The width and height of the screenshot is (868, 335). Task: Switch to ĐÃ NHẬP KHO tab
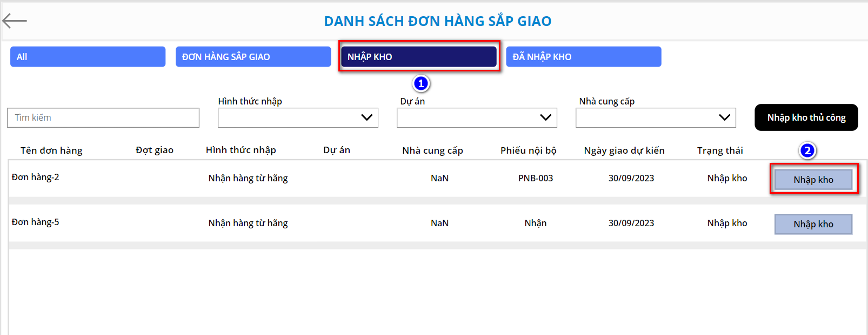coord(583,57)
